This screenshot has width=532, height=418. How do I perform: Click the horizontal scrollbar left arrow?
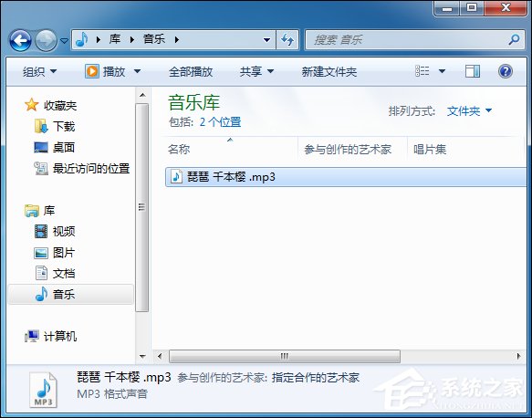pyautogui.click(x=160, y=356)
